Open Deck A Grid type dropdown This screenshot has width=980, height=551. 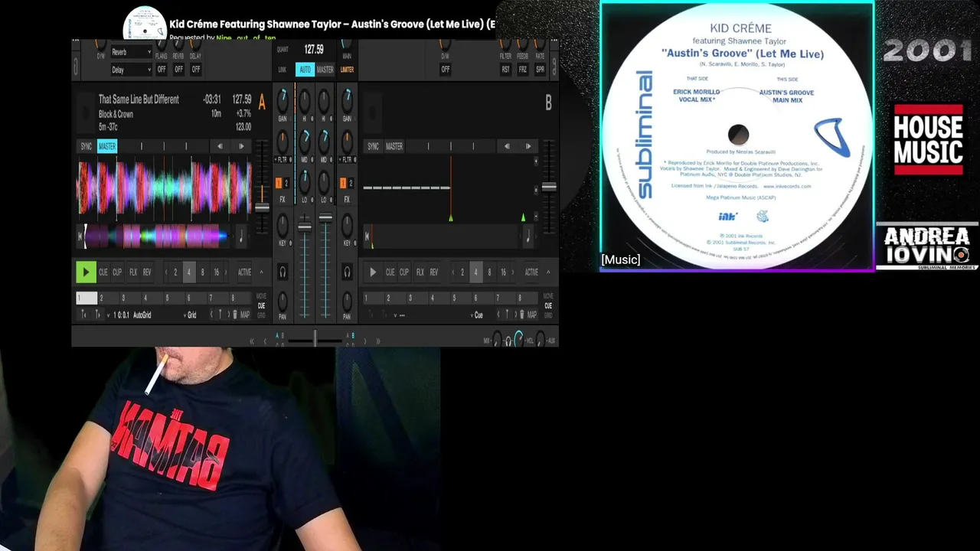click(x=191, y=315)
